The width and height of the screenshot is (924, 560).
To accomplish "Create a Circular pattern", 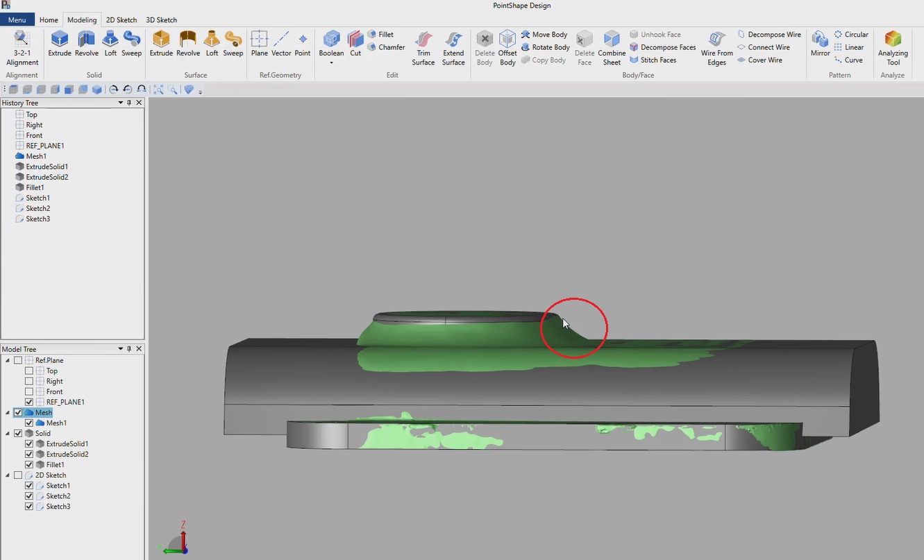I will [851, 34].
